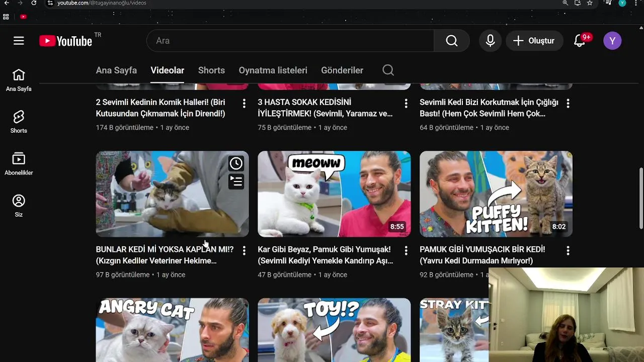Click the browser address bar URL

coord(102,3)
